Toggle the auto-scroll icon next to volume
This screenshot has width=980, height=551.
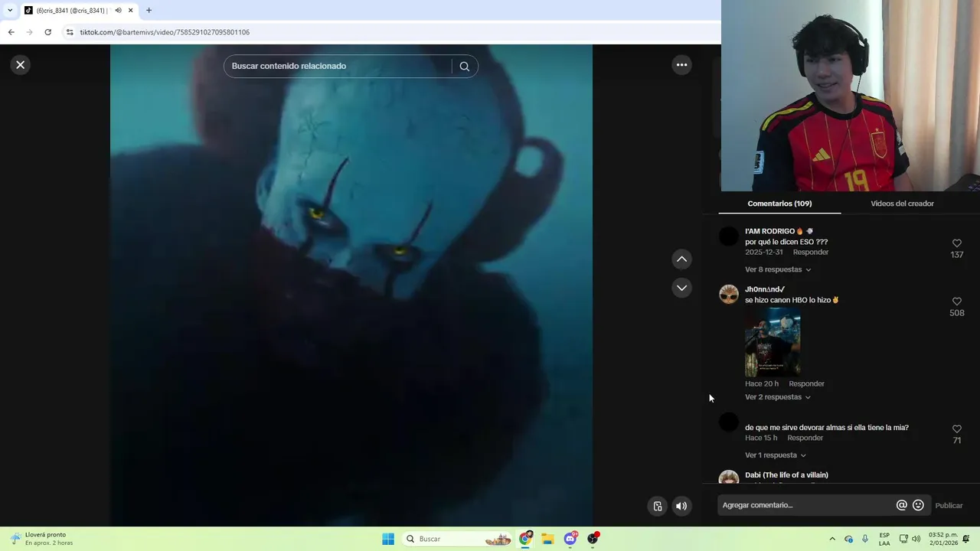(x=657, y=506)
